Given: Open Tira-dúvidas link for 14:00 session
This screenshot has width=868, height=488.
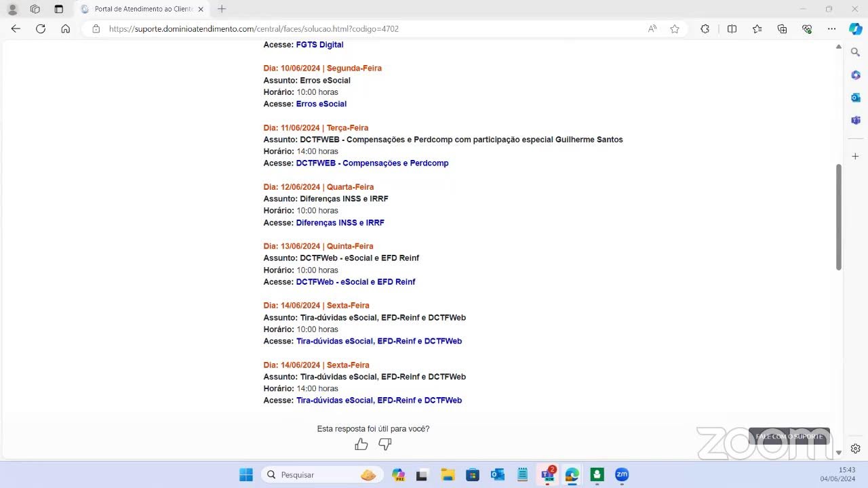Looking at the screenshot, I should click(379, 401).
